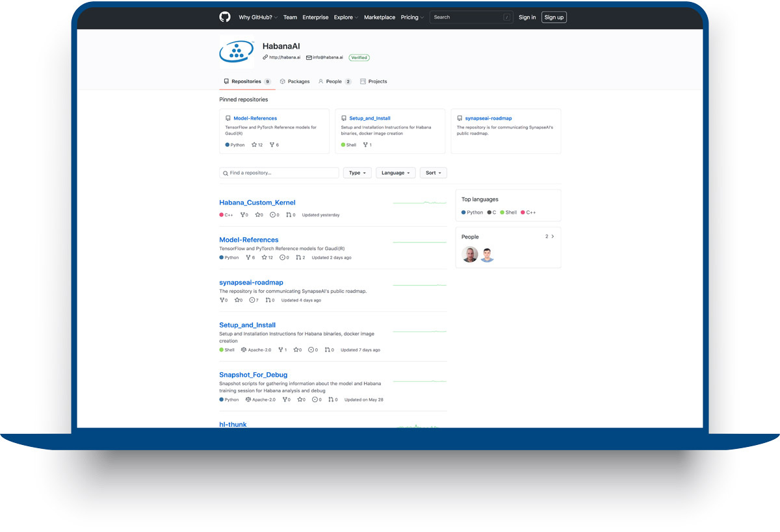Click issues count 7 in synapseai-roadmap row
Viewport: 780px width, 532px height.
[x=254, y=300]
